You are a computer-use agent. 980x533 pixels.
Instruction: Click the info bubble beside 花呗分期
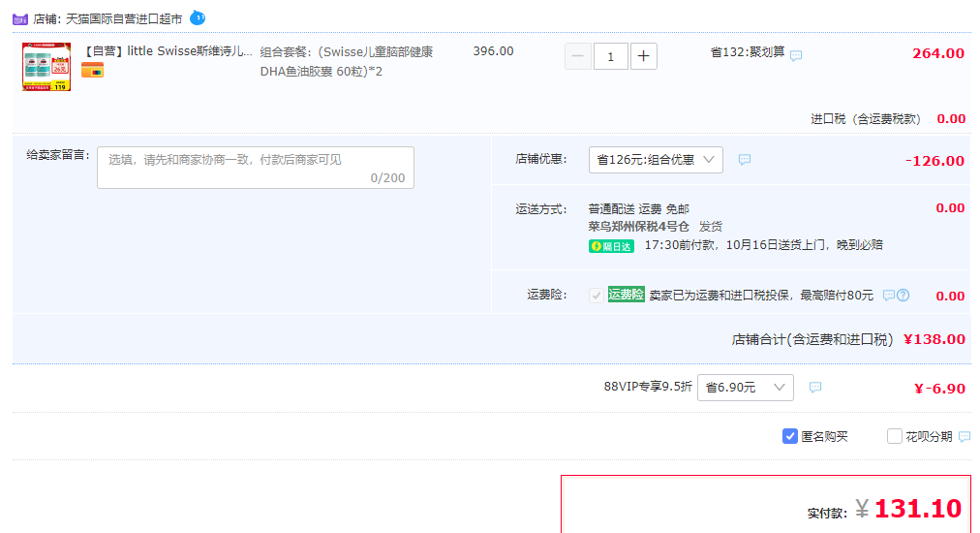pos(965,437)
